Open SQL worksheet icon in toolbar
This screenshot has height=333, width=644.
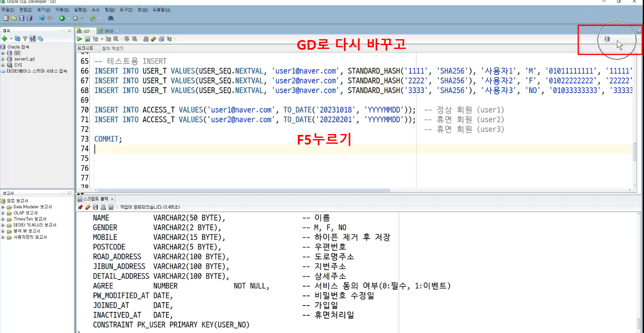(x=93, y=18)
